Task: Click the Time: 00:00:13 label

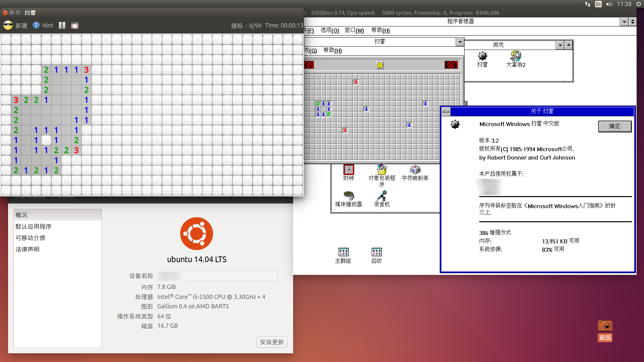Action: tap(284, 25)
